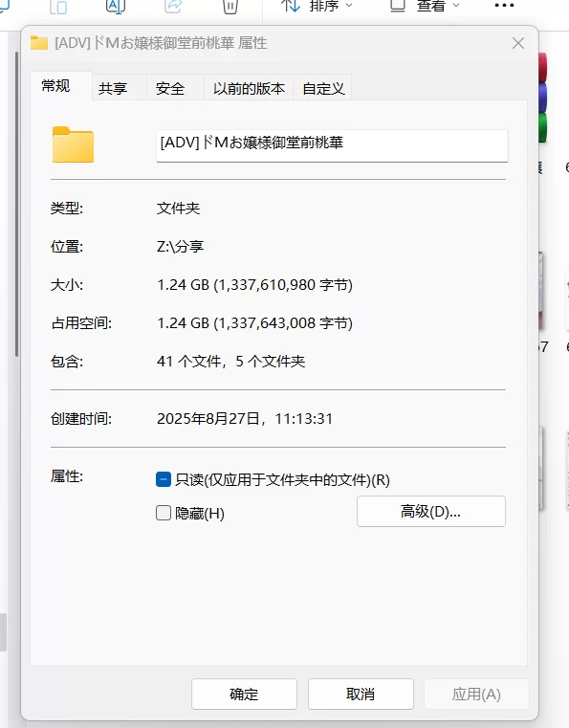This screenshot has width=569, height=728.
Task: Switch to the 共享 tab
Action: tap(113, 88)
